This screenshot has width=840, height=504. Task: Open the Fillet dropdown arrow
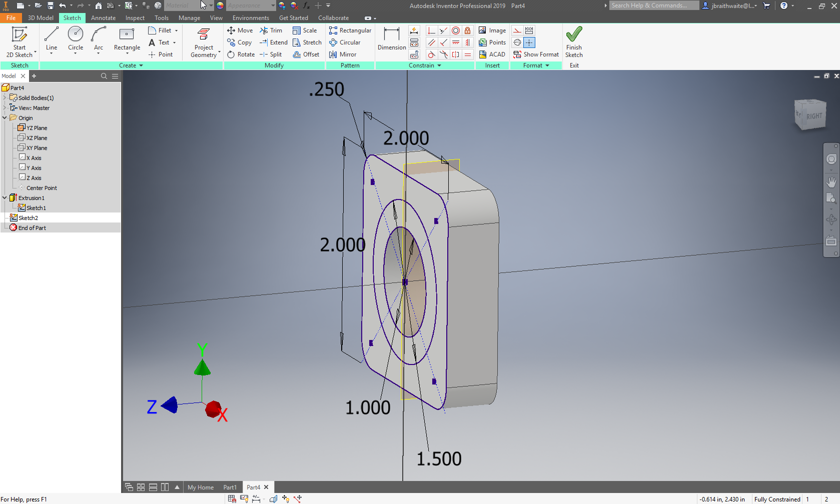176,30
